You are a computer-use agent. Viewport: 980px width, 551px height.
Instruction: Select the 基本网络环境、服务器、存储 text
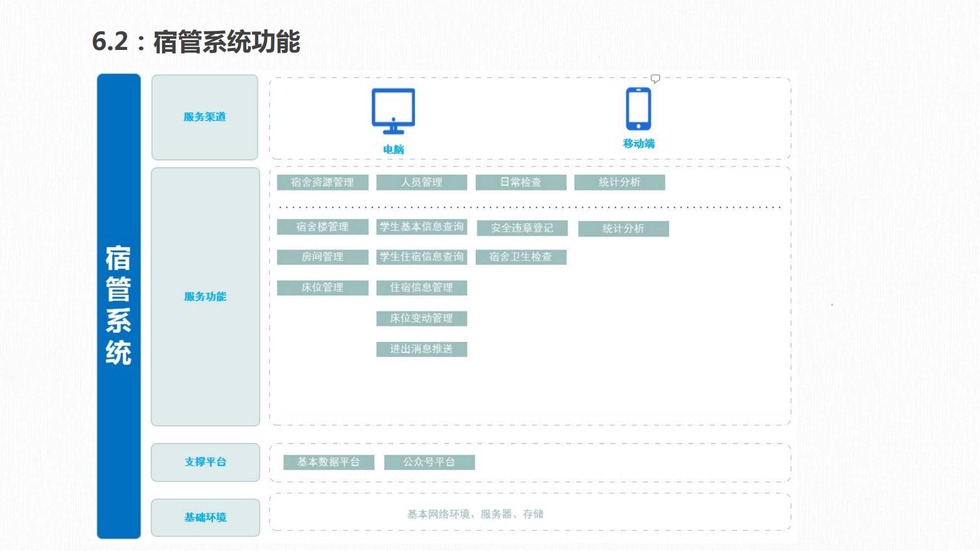[475, 514]
